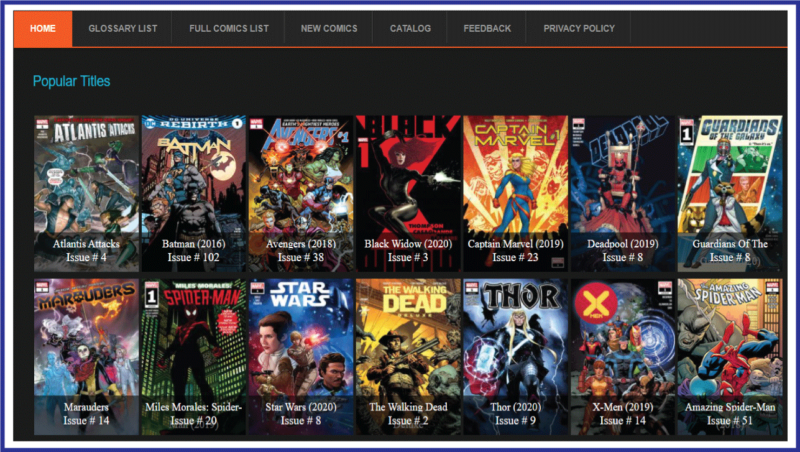Select New Comics menu item
Image resolution: width=800 pixels, height=452 pixels.
point(329,29)
